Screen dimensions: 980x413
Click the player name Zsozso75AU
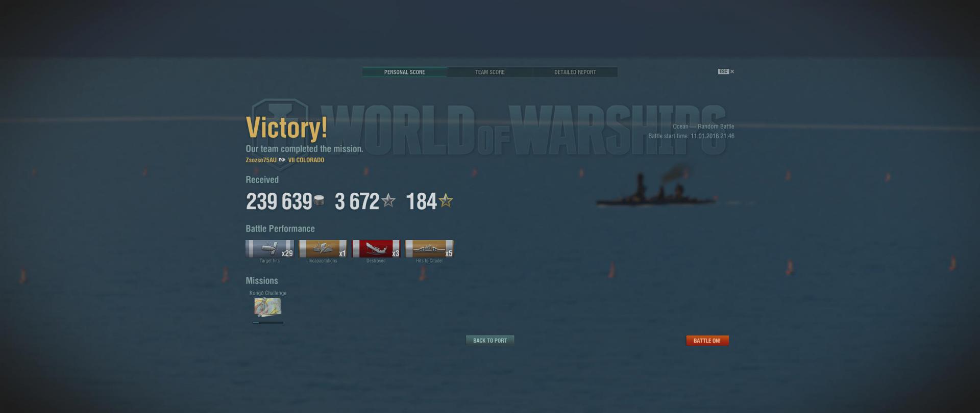click(x=261, y=160)
